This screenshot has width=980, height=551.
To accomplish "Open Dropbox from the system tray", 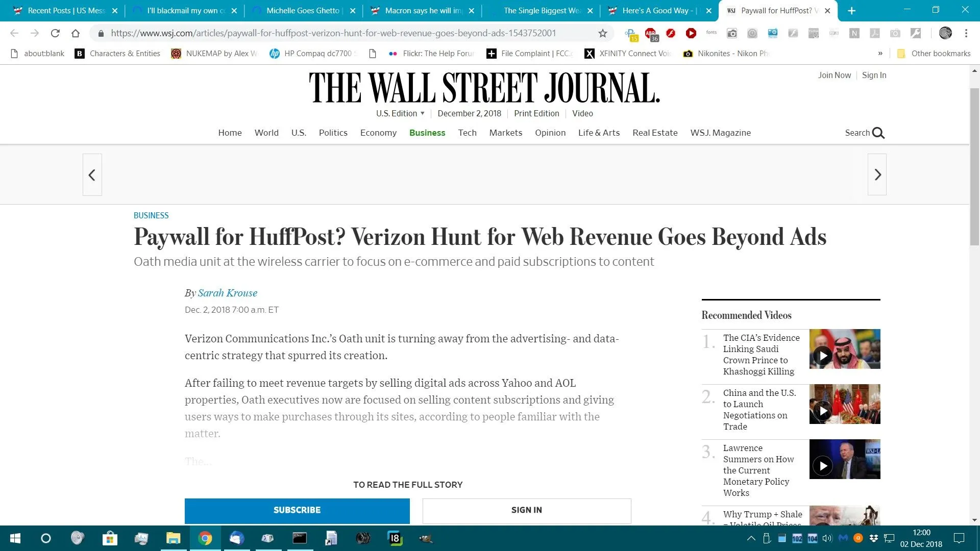I will pyautogui.click(x=874, y=538).
